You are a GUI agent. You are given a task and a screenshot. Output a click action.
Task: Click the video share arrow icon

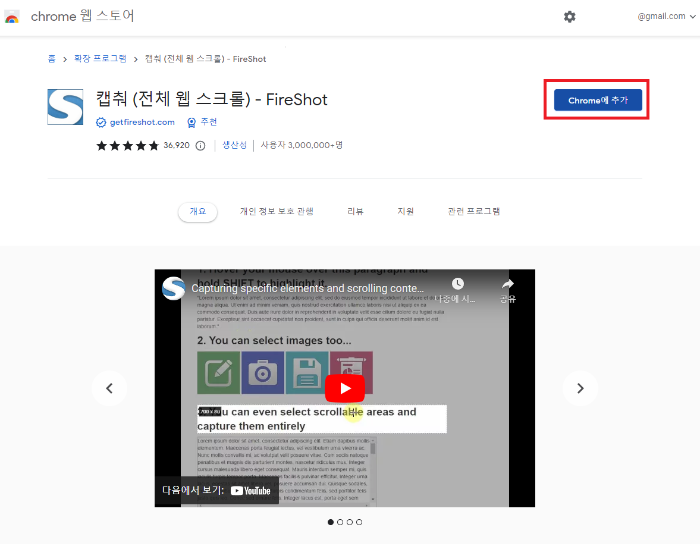(x=508, y=284)
